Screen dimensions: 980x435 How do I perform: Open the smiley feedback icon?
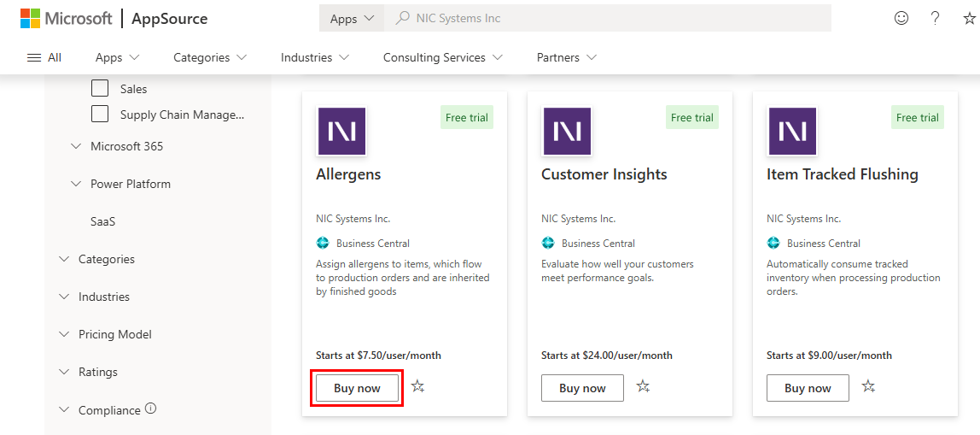pyautogui.click(x=901, y=18)
